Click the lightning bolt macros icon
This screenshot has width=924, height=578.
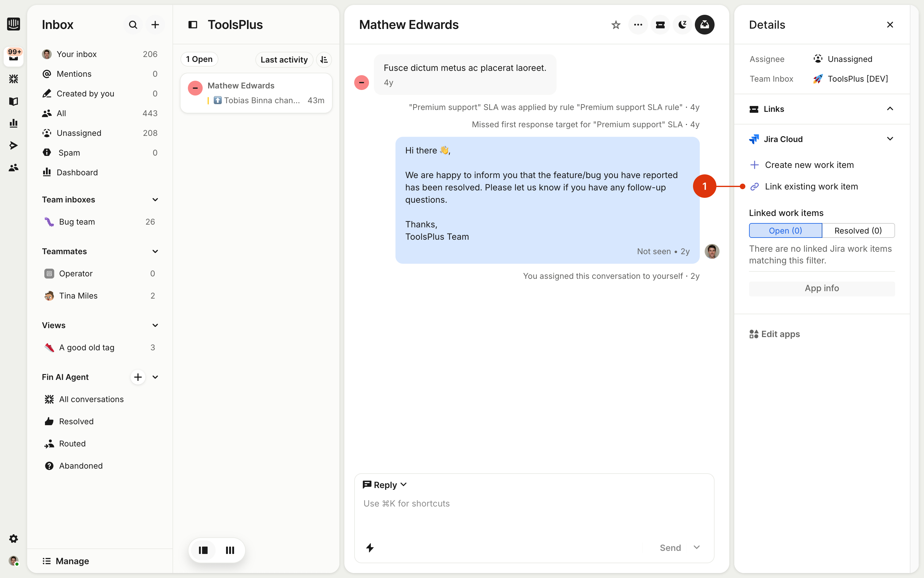(370, 547)
